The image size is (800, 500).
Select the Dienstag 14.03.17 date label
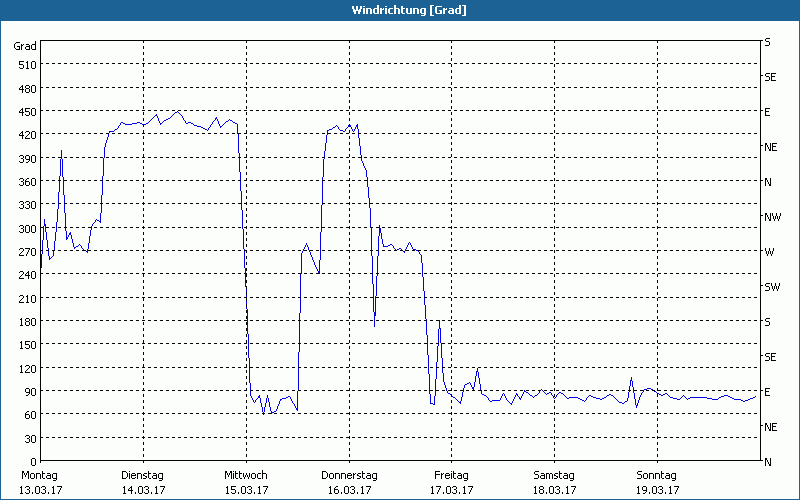142,482
